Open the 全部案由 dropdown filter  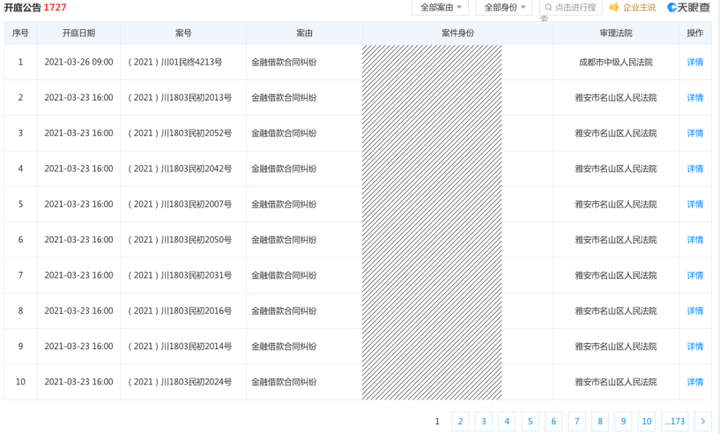pyautogui.click(x=440, y=7)
